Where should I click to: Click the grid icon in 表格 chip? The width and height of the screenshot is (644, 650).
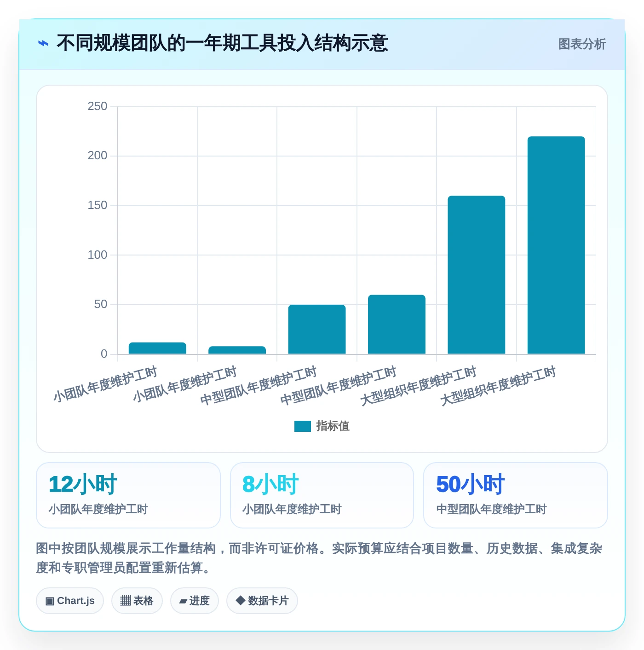point(126,601)
